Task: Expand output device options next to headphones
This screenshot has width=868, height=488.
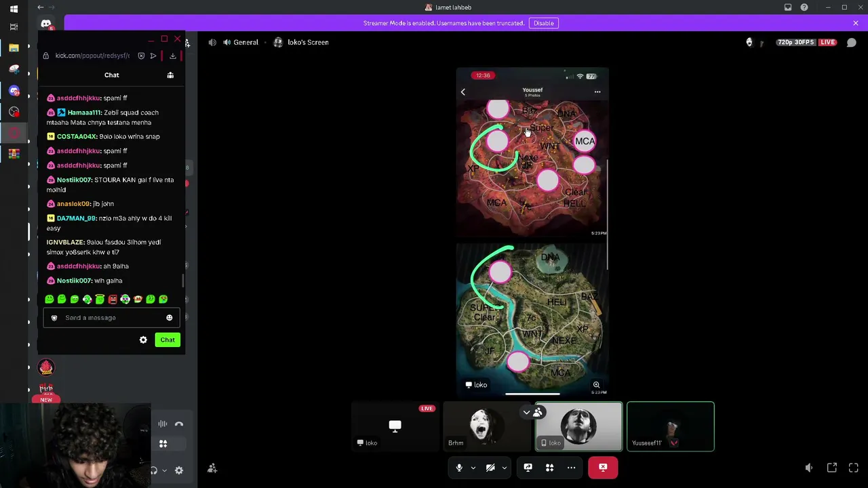Action: (164, 470)
